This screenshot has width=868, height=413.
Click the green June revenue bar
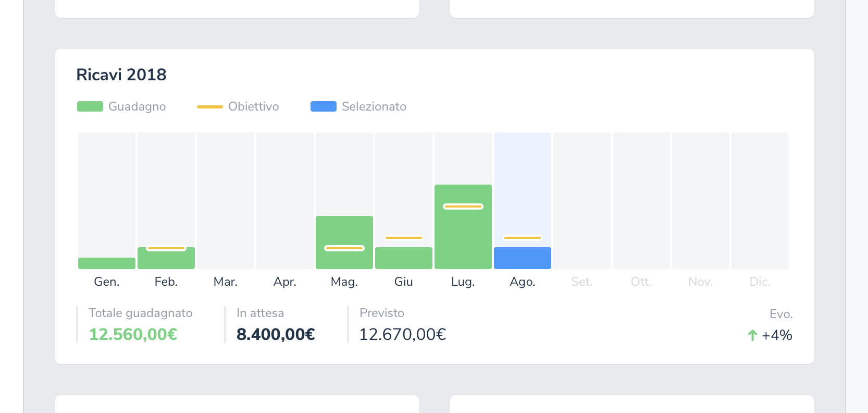[403, 258]
